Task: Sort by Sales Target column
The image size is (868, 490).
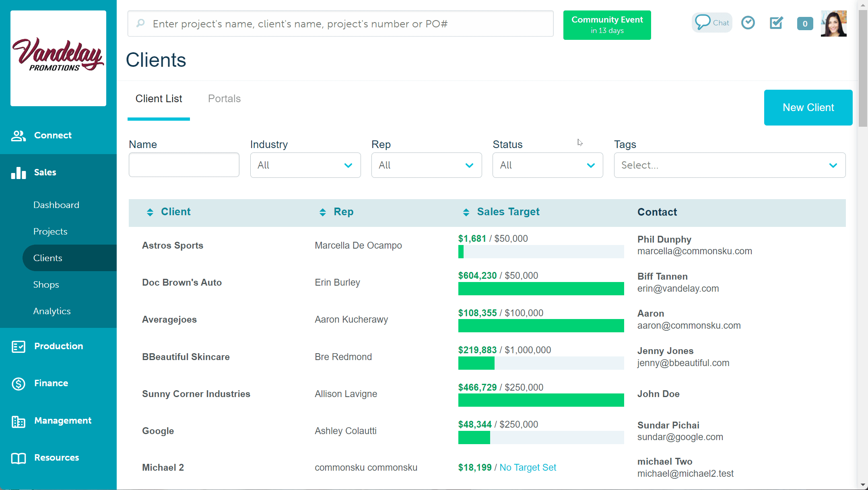Action: pyautogui.click(x=466, y=212)
